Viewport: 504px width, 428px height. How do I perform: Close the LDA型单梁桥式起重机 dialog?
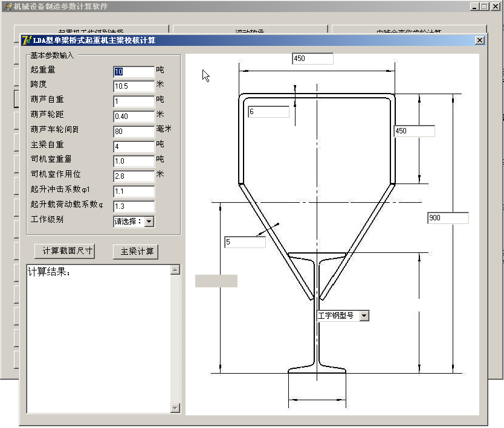(480, 40)
